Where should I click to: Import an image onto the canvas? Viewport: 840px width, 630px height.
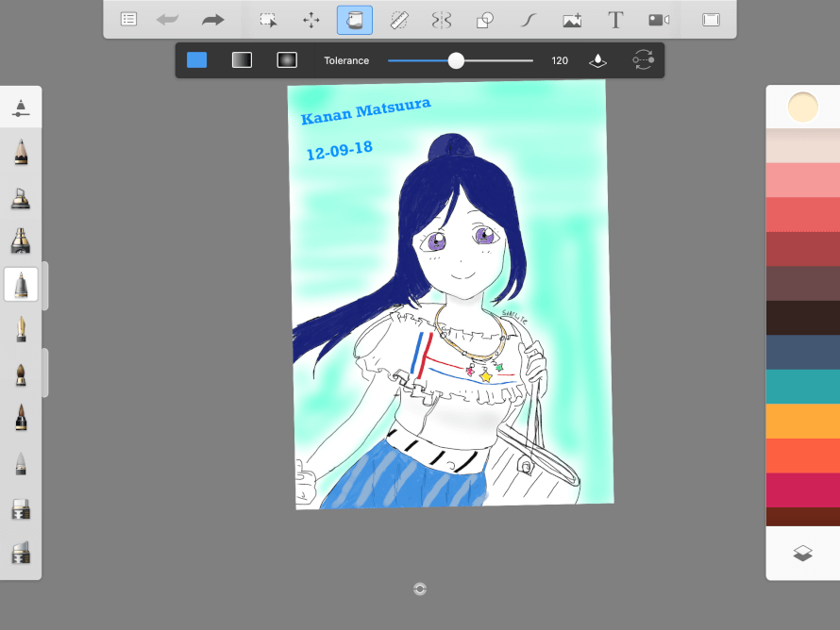click(x=571, y=19)
